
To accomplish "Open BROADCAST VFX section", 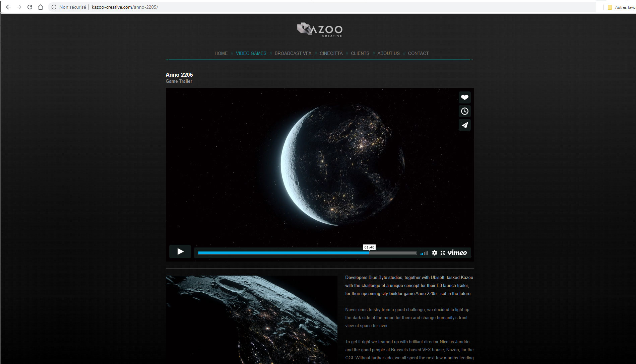I will pyautogui.click(x=293, y=53).
